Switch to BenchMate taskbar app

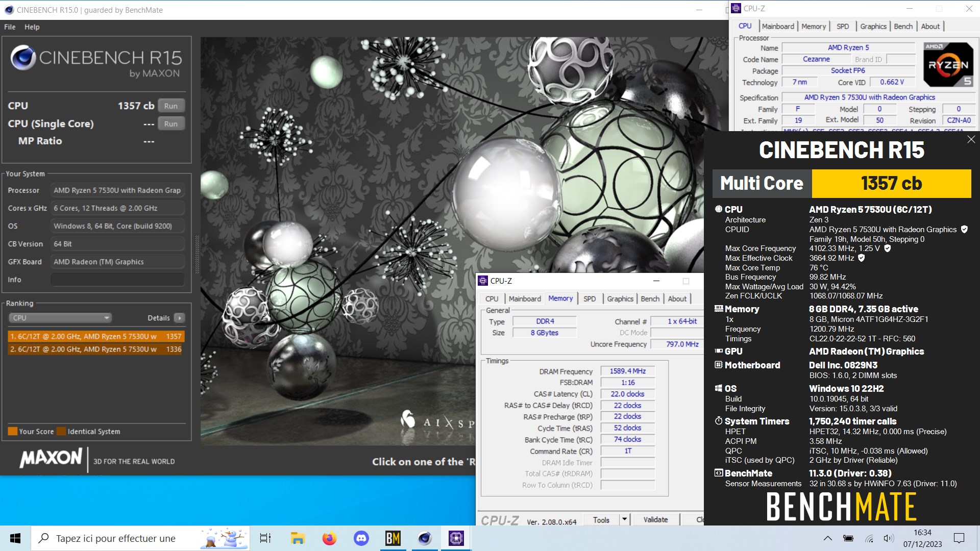tap(393, 538)
